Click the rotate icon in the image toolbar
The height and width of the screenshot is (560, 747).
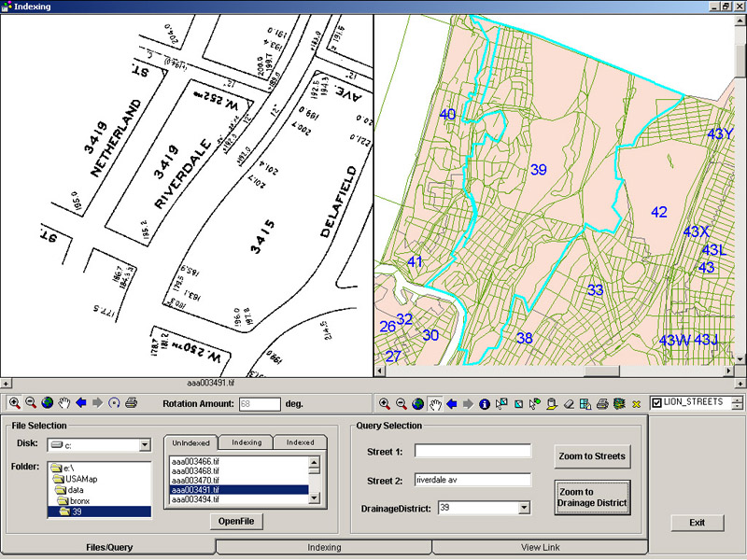coord(114,403)
